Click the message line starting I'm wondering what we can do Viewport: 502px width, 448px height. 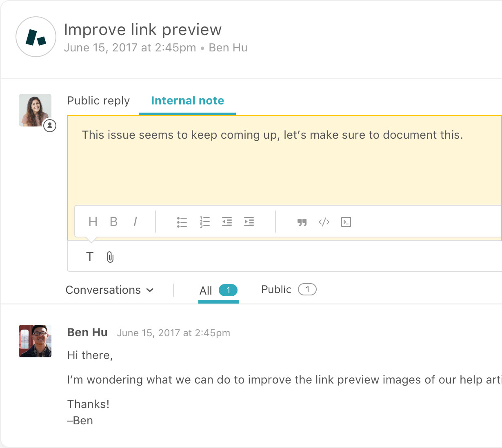[284, 380]
